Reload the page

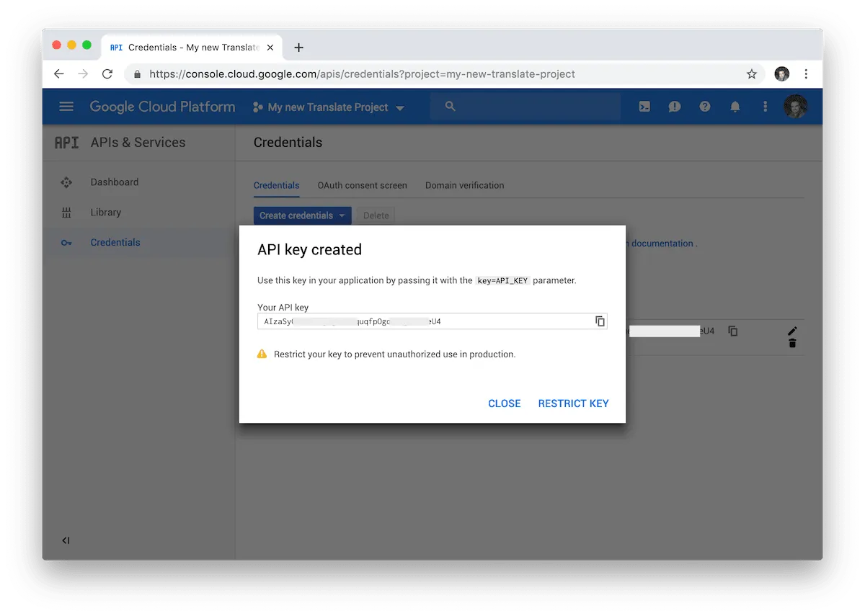click(x=107, y=73)
